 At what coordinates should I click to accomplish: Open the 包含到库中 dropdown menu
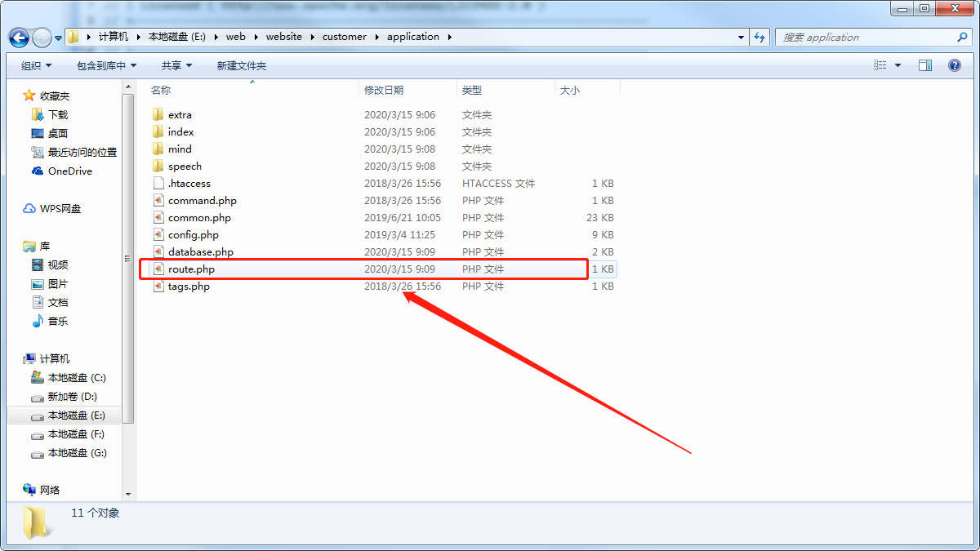tap(106, 65)
